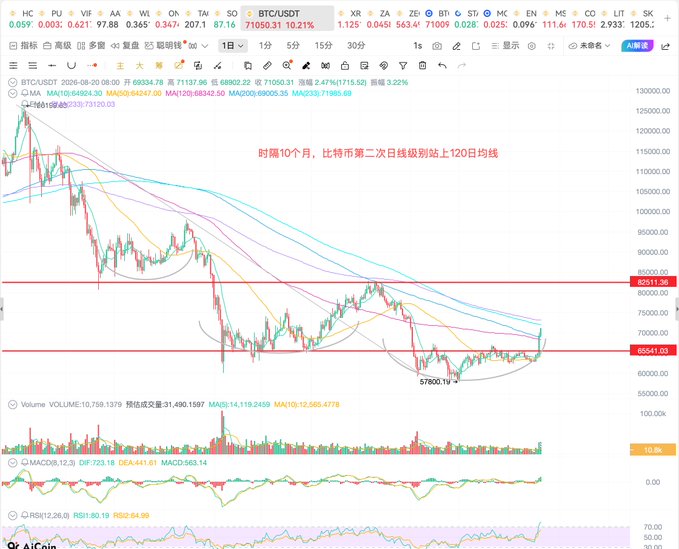Screen dimensions: 679x549
Task: Open the 指标 indicators panel
Action: 23,45
